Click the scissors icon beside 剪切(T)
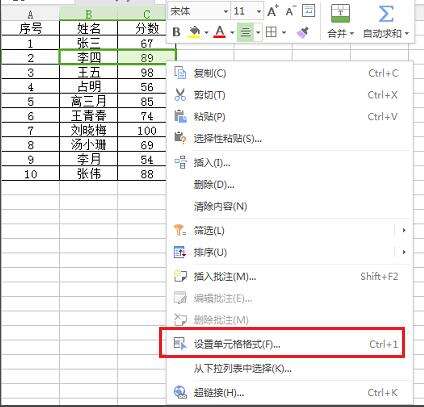 point(180,95)
